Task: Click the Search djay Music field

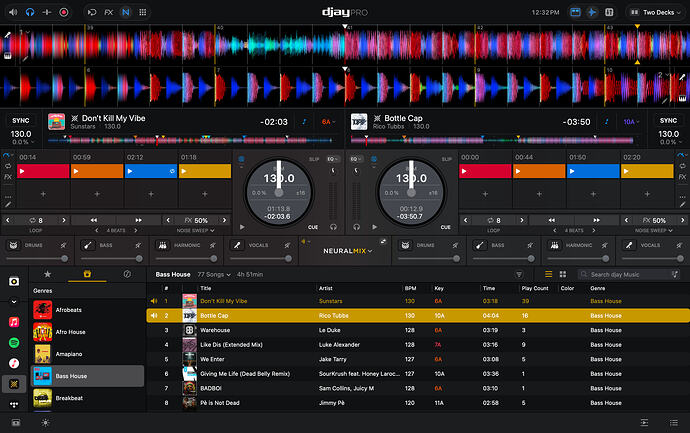Action: click(629, 275)
